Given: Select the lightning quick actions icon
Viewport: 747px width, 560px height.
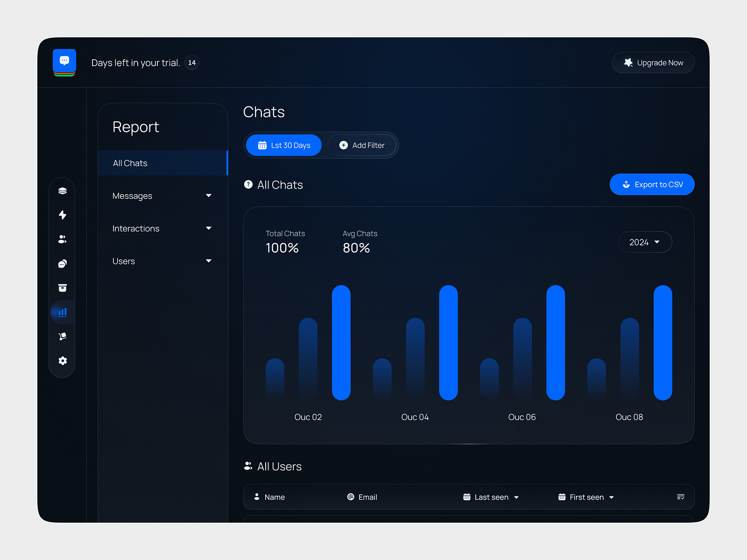Looking at the screenshot, I should [x=62, y=215].
